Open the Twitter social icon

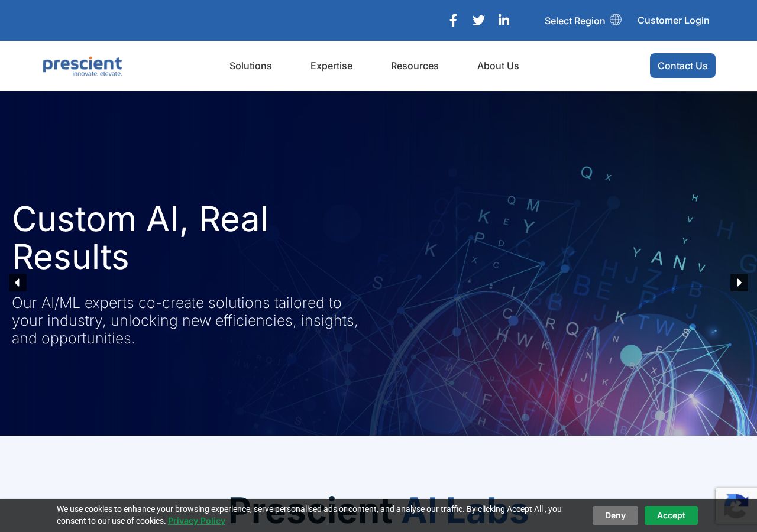[x=478, y=20]
